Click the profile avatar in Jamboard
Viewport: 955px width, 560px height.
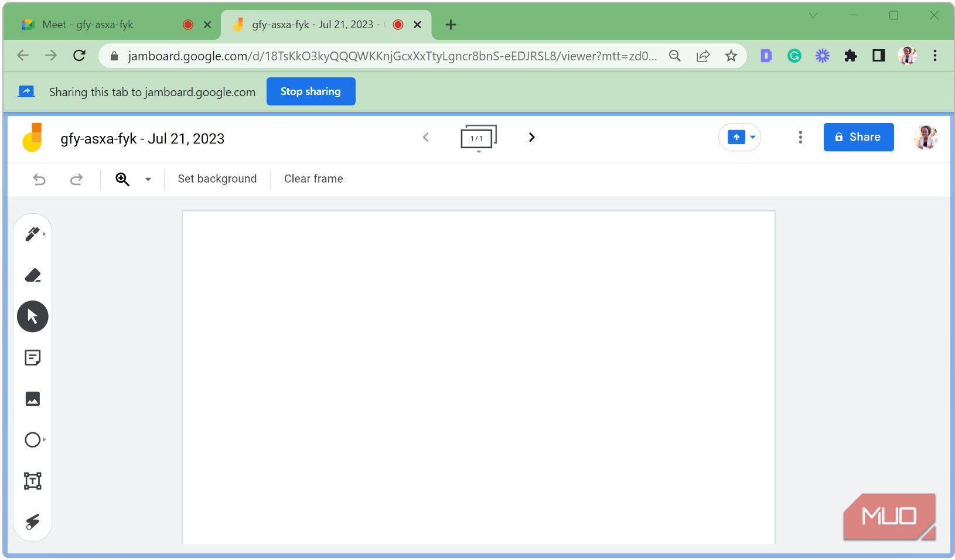[925, 137]
